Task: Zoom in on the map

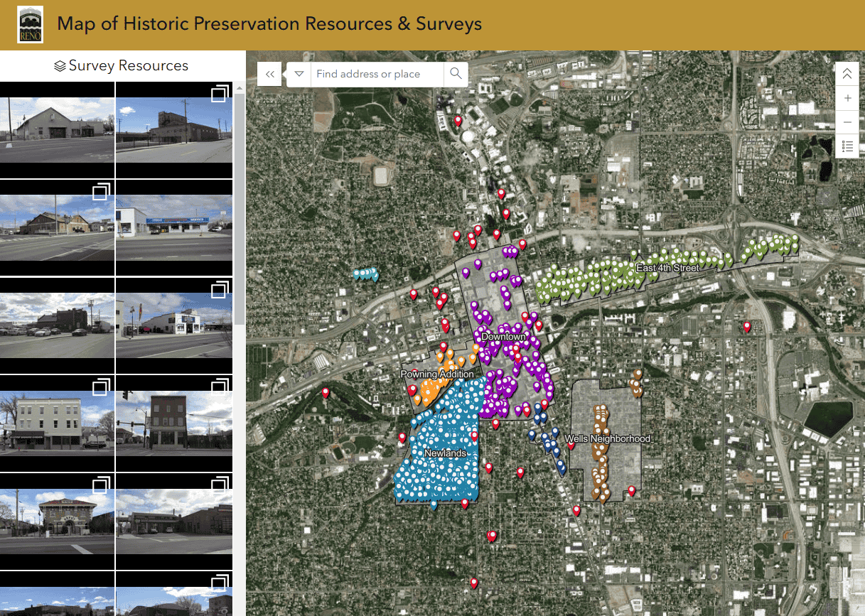Action: point(847,98)
